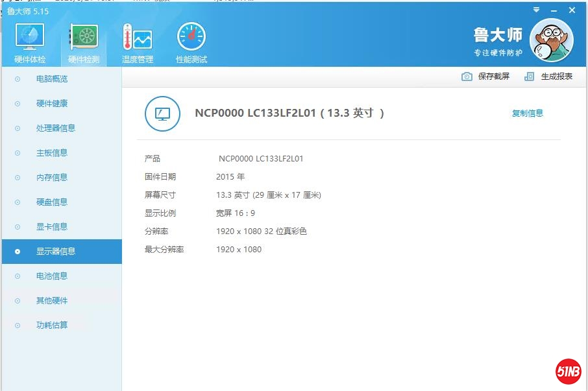Click the 鲁大师 mascot avatar icon
This screenshot has width=588, height=391.
(x=551, y=40)
